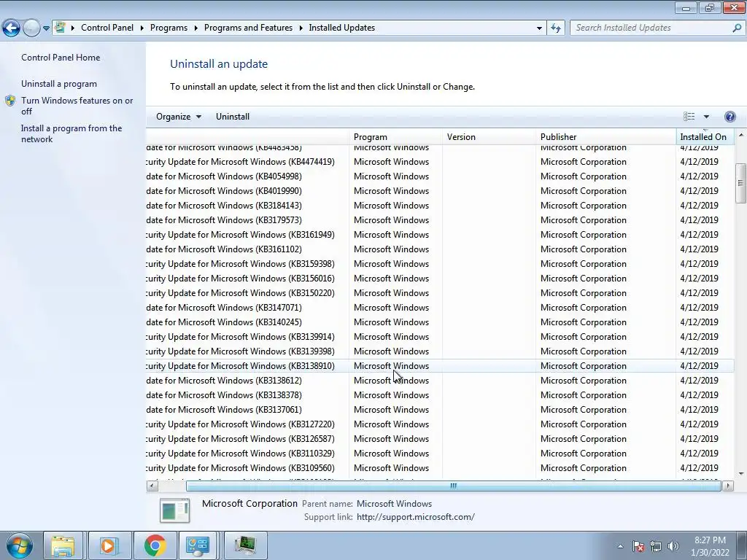Open the recent pages dropdown arrow
This screenshot has height=560, width=747.
pyautogui.click(x=46, y=28)
